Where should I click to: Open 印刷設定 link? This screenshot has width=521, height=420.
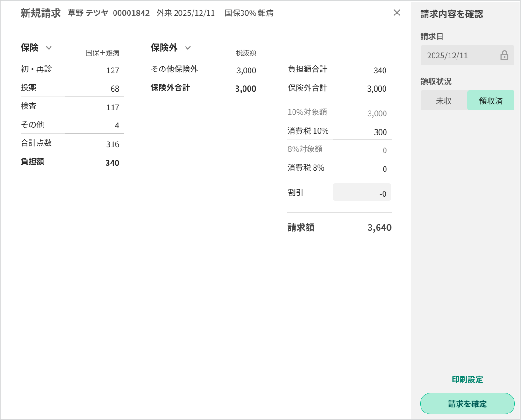[x=467, y=379]
